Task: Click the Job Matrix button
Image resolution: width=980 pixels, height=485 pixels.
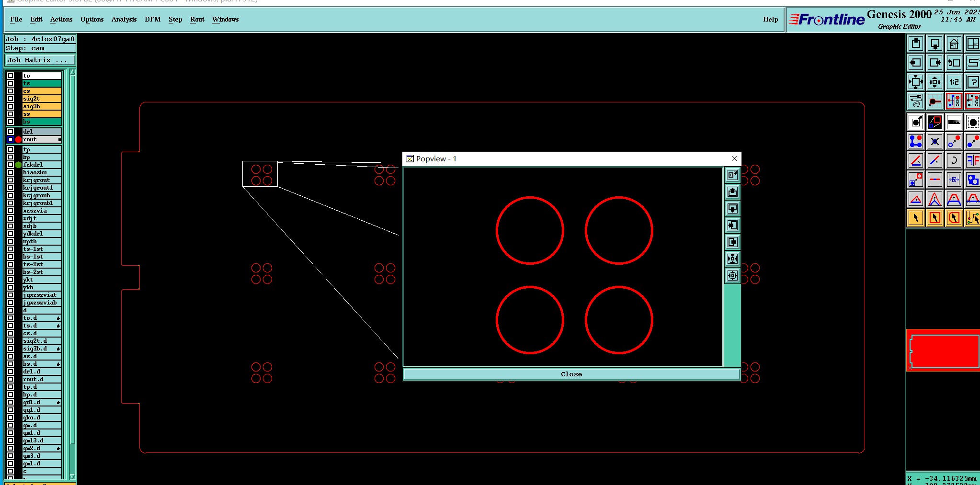Action: (x=40, y=60)
